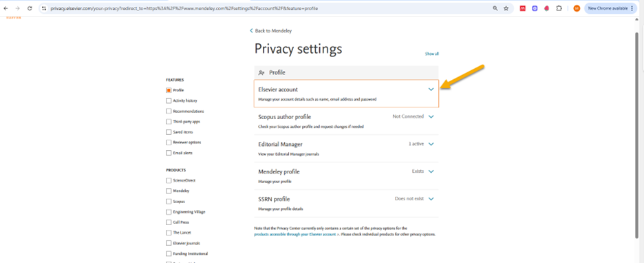
Task: Click the Privacy settings page title
Action: [x=298, y=49]
